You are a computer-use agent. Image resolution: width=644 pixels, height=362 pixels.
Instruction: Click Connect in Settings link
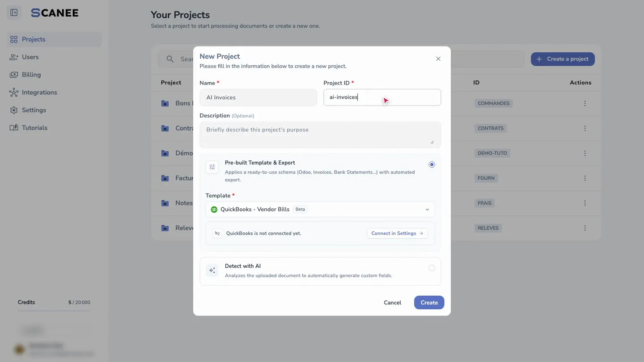(x=398, y=233)
